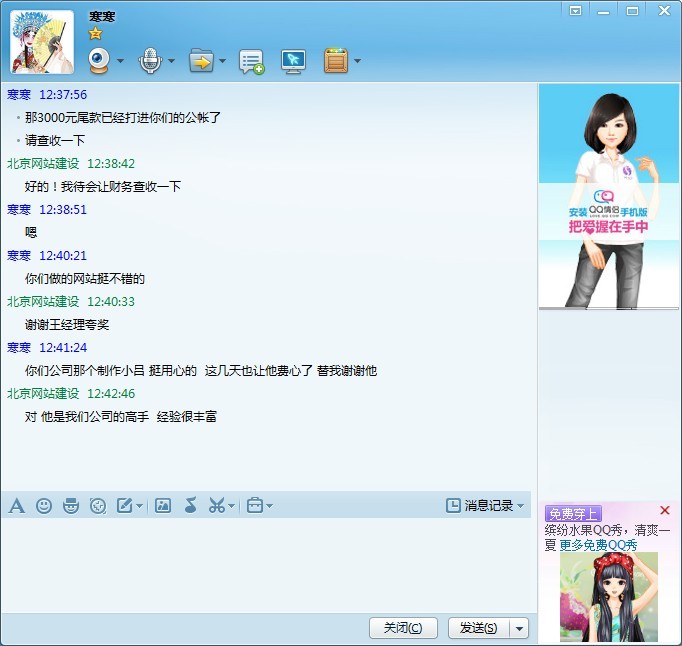Click the music note share icon
The width and height of the screenshot is (682, 646).
[190, 506]
